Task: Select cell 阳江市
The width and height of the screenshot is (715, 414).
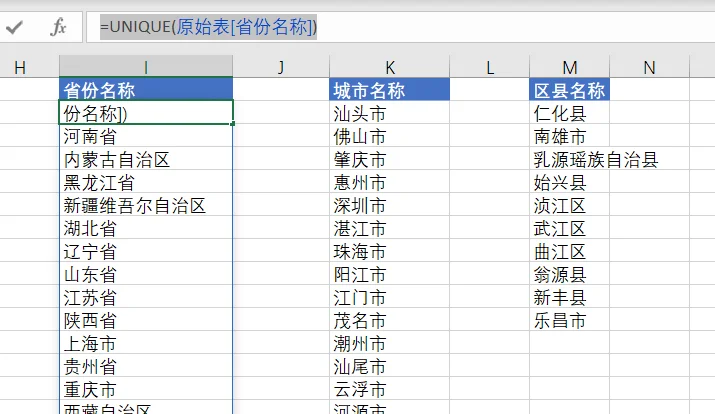Action: tap(389, 273)
